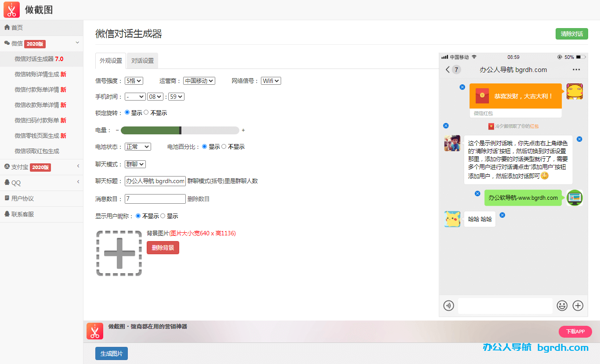Click the 删除背景 button
The image size is (600, 364).
coord(163,247)
